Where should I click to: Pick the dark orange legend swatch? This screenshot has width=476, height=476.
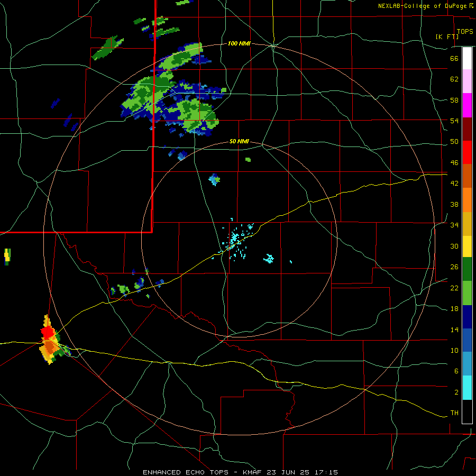click(467, 176)
